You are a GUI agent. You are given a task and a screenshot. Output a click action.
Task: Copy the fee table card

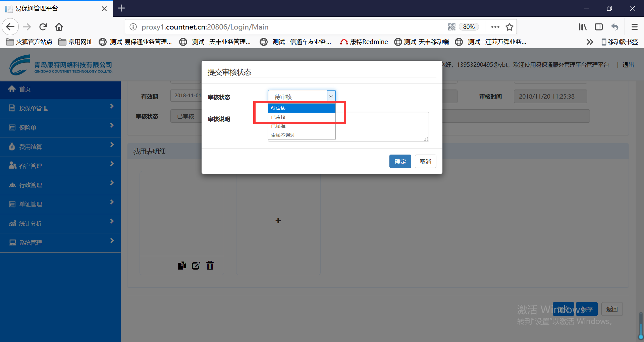pos(182,266)
